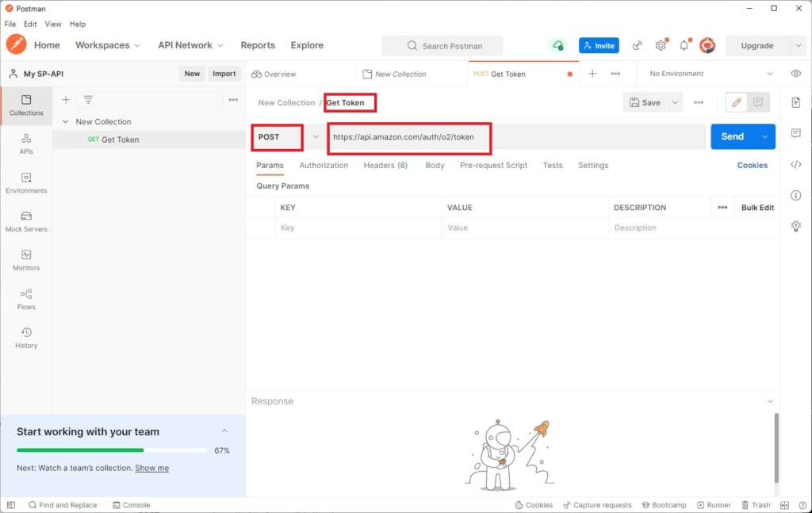The image size is (812, 513).
Task: Click the capture requests satellite icon in header
Action: click(637, 45)
